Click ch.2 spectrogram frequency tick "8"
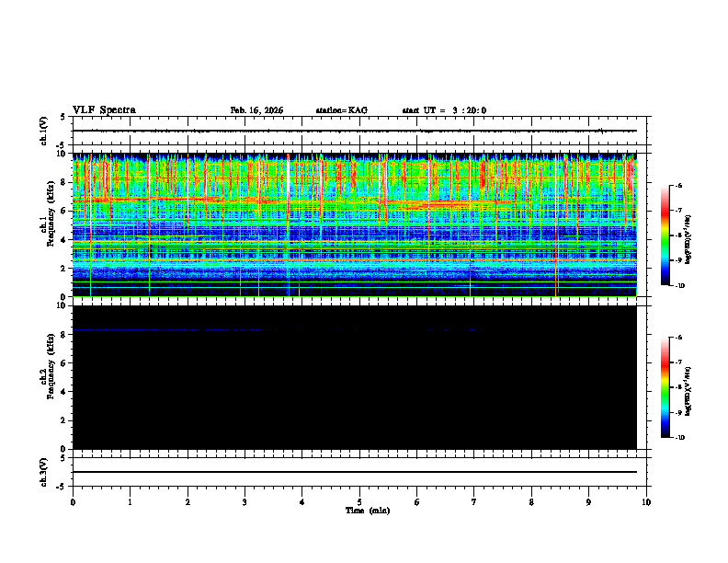 tap(64, 335)
